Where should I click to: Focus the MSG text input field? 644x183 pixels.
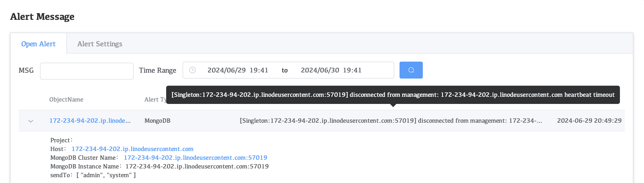tap(87, 71)
